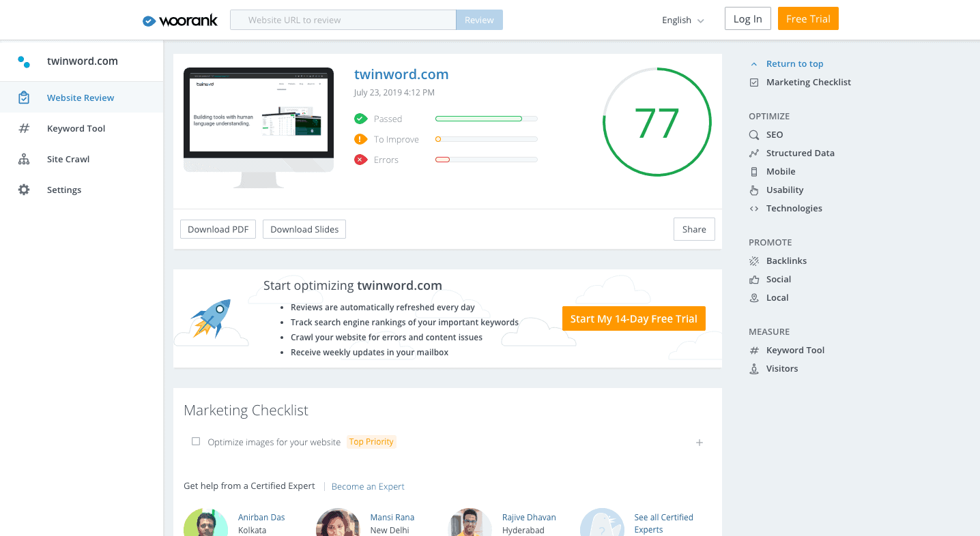This screenshot has width=980, height=536.
Task: Jump to the SEO section
Action: (x=775, y=135)
